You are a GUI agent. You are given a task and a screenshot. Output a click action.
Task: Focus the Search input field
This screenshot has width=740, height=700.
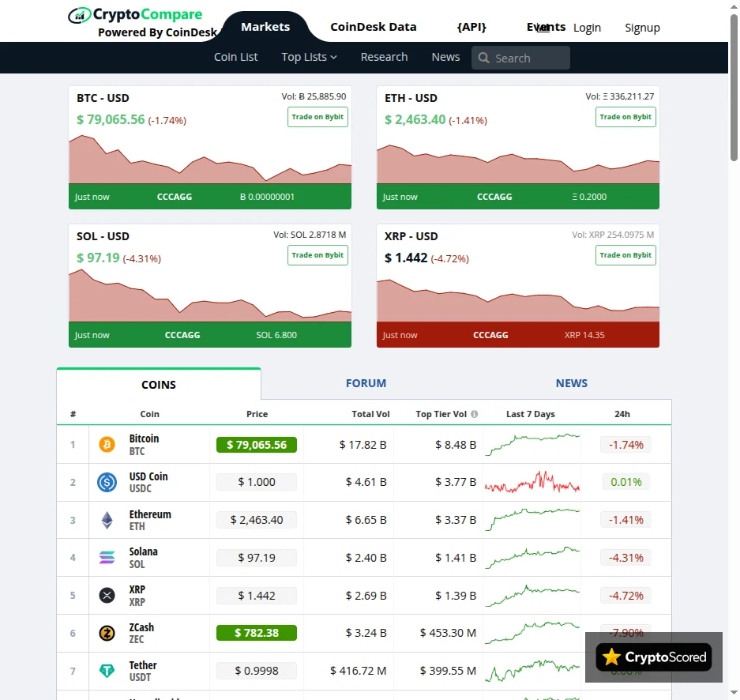[520, 58]
